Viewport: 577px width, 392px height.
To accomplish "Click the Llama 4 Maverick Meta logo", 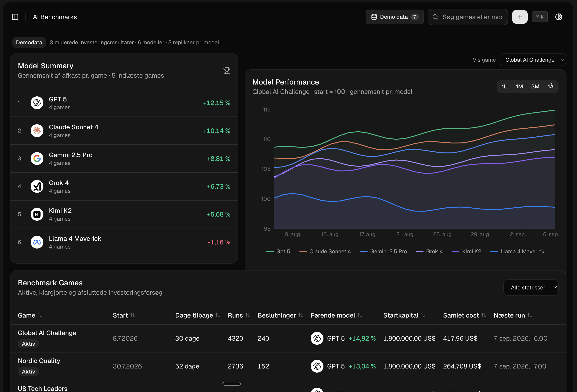I will click(x=37, y=242).
